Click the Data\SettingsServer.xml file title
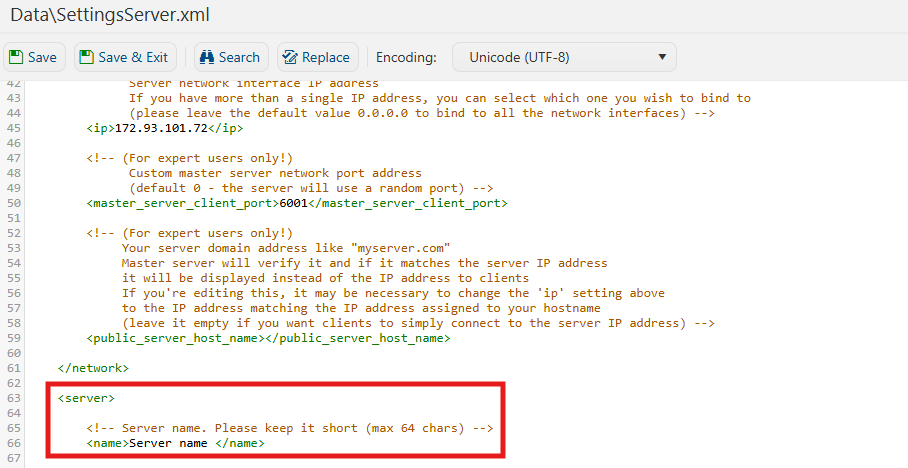The height and width of the screenshot is (468, 908). pyautogui.click(x=110, y=16)
